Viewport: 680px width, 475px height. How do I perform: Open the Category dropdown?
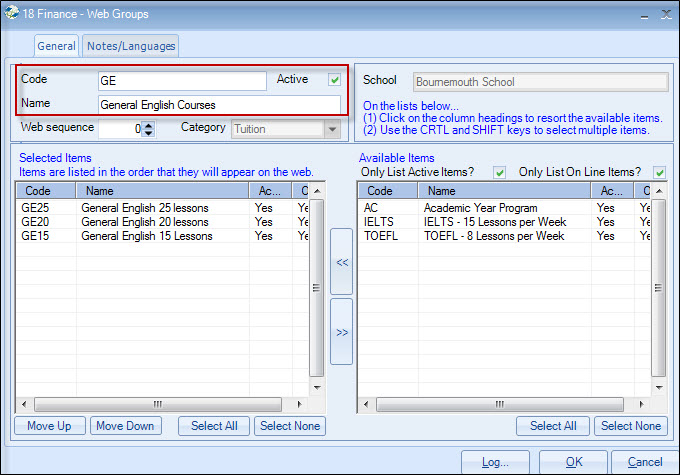pos(333,129)
